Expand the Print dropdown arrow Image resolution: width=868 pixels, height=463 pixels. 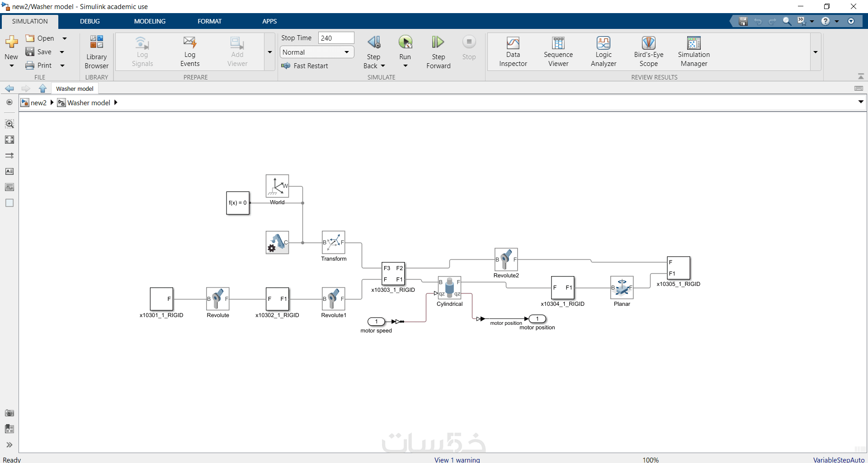click(62, 65)
